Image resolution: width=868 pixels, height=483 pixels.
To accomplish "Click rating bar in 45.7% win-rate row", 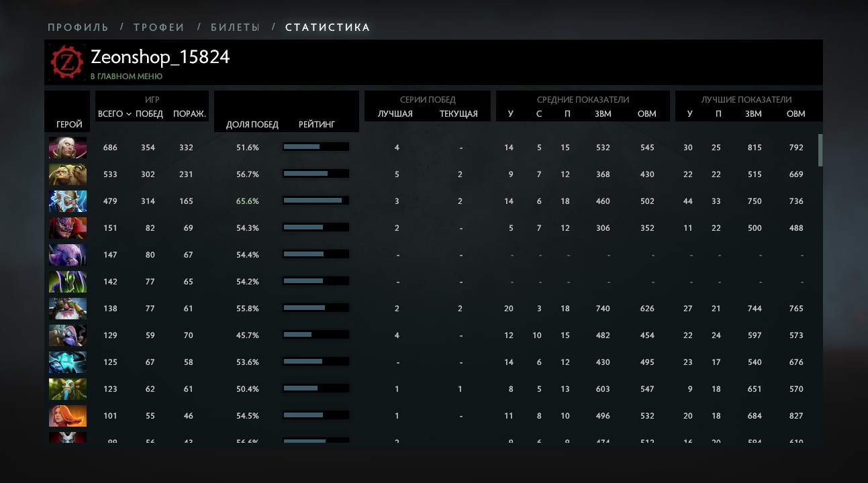I will tap(316, 335).
